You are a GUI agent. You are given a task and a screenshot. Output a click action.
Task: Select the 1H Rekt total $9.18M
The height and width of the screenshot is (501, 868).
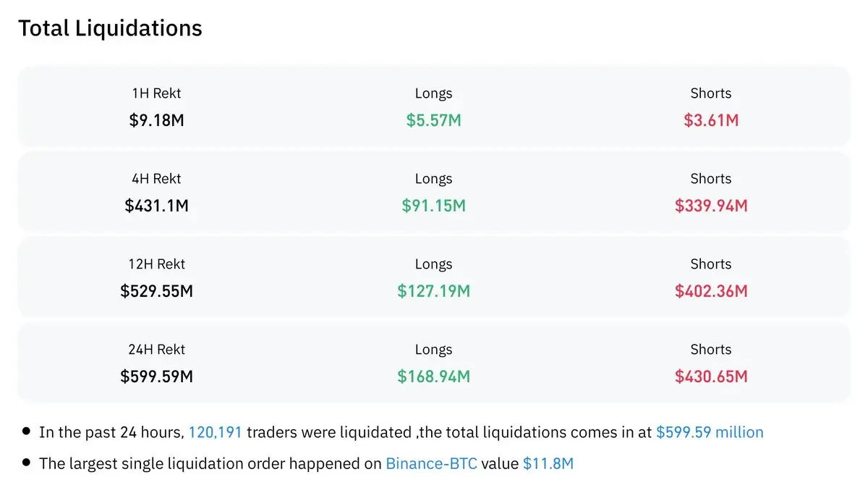pos(156,120)
